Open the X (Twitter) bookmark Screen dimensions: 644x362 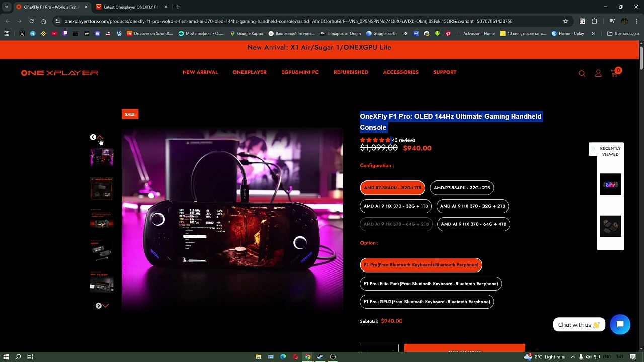[x=22, y=34]
